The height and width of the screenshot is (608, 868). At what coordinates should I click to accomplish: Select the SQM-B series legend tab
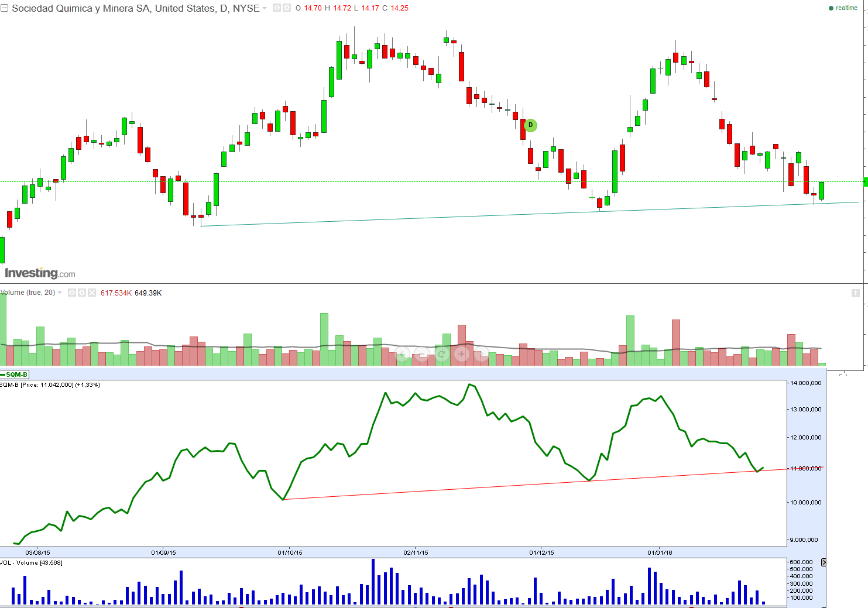(x=15, y=375)
